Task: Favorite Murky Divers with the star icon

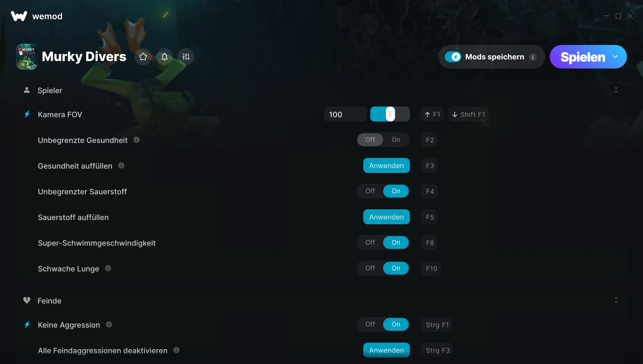Action: tap(143, 57)
